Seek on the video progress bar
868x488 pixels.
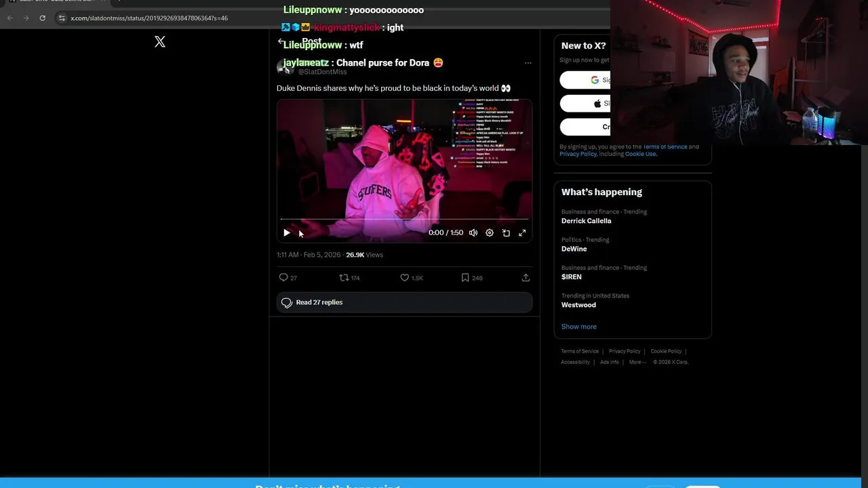tap(404, 219)
